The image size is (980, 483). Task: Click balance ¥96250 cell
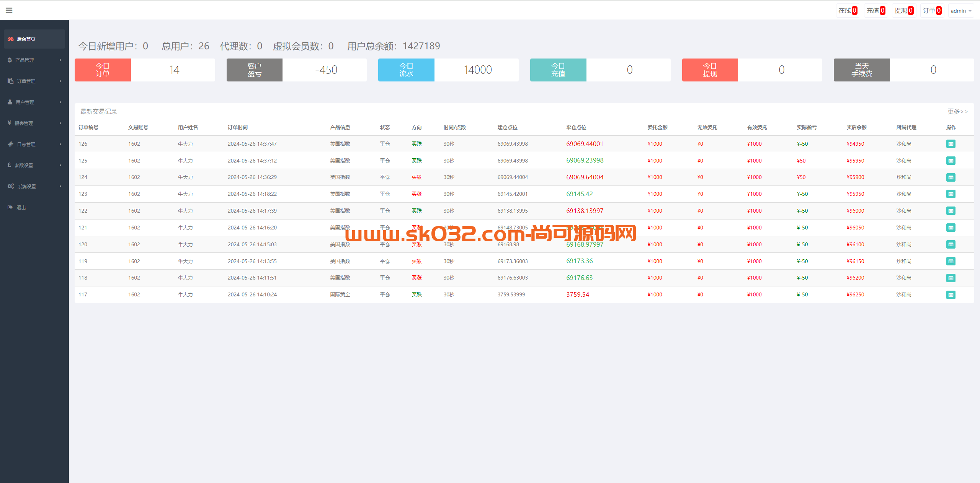click(x=855, y=294)
